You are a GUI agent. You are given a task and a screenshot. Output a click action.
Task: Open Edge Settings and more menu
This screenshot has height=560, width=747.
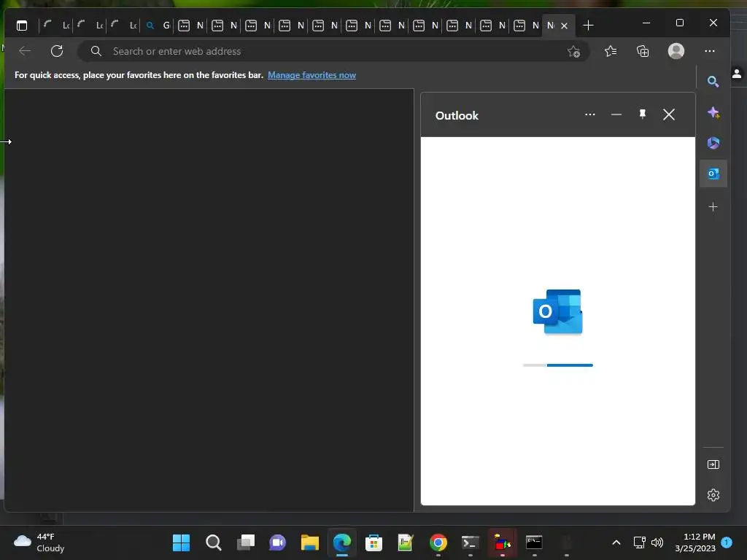710,51
